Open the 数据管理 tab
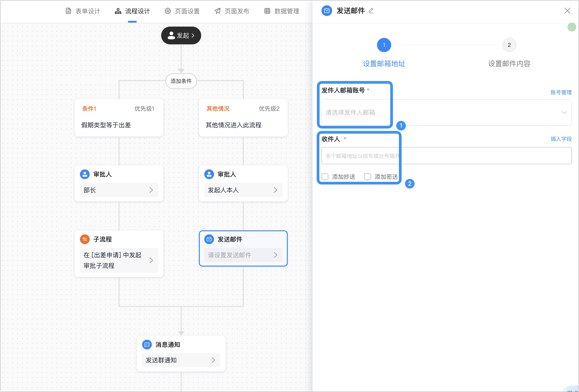 coord(282,11)
